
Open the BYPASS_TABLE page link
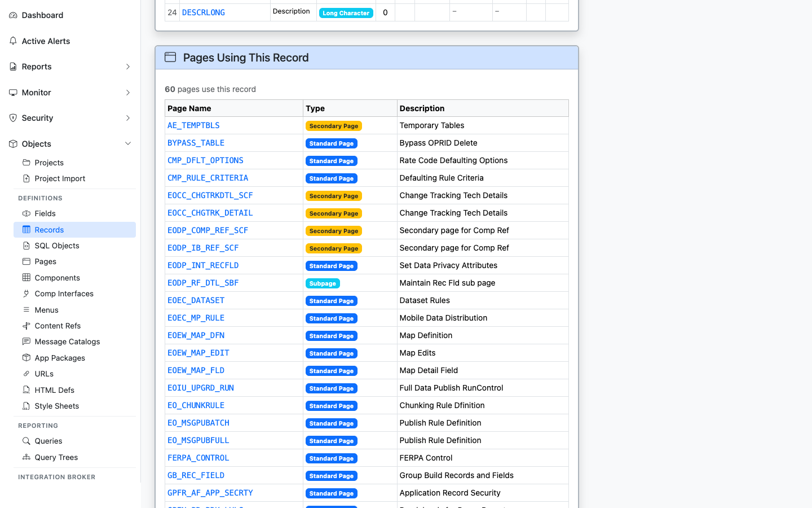coord(196,143)
